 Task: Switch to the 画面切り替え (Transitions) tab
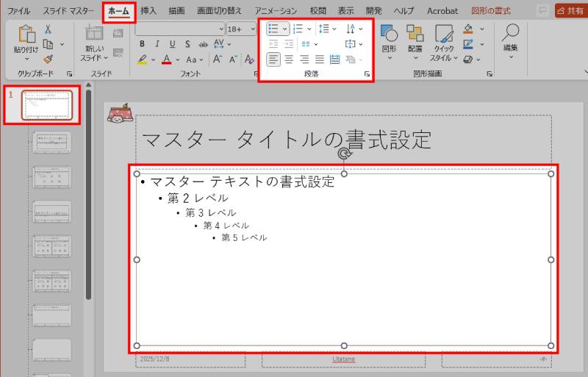click(219, 11)
